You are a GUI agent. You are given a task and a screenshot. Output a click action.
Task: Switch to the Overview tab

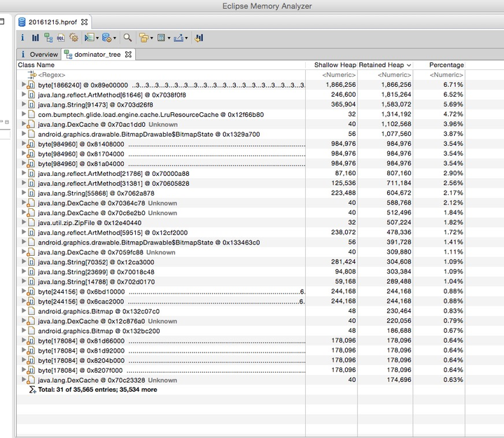pyautogui.click(x=39, y=55)
